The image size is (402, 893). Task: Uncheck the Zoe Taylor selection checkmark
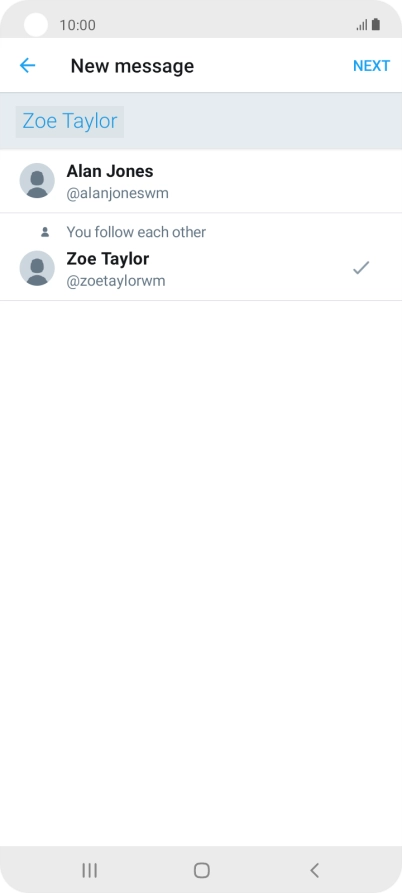(x=361, y=268)
